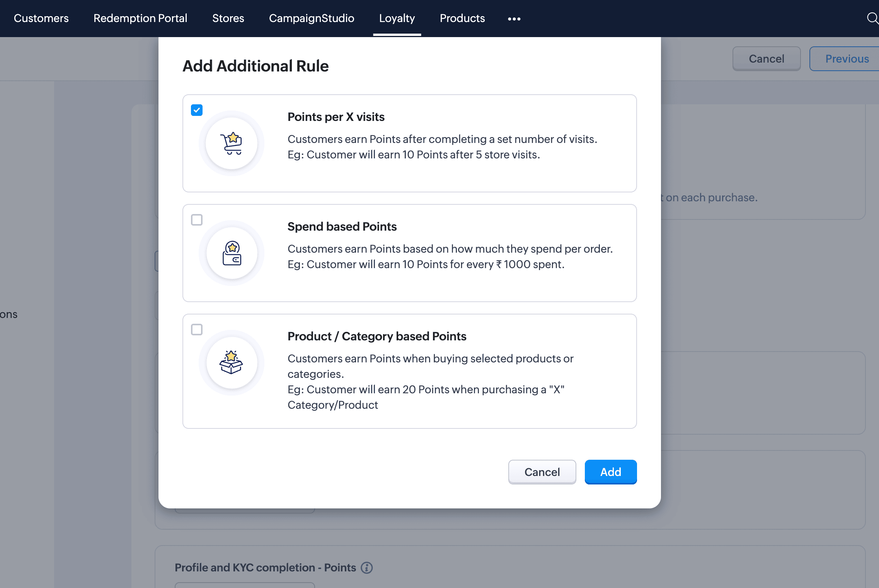This screenshot has height=588, width=879.
Task: Check the Product / Category based Points checkbox
Action: [197, 330]
